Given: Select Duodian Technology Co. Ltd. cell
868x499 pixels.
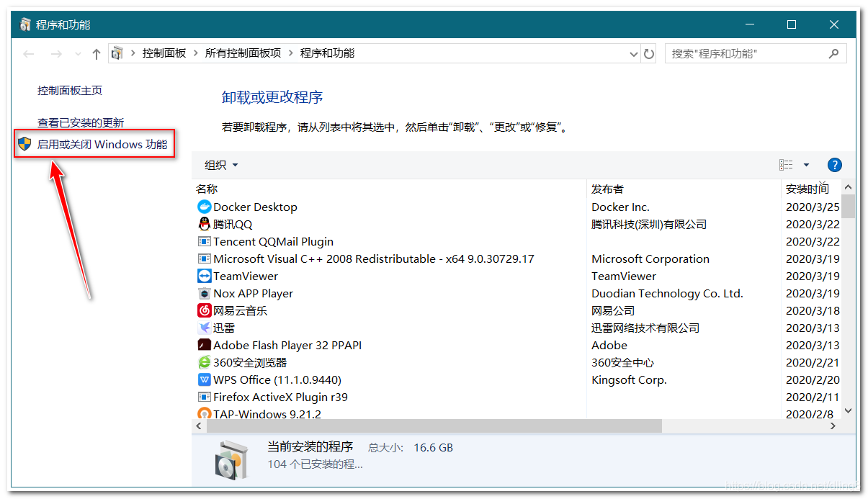Looking at the screenshot, I should (x=667, y=293).
